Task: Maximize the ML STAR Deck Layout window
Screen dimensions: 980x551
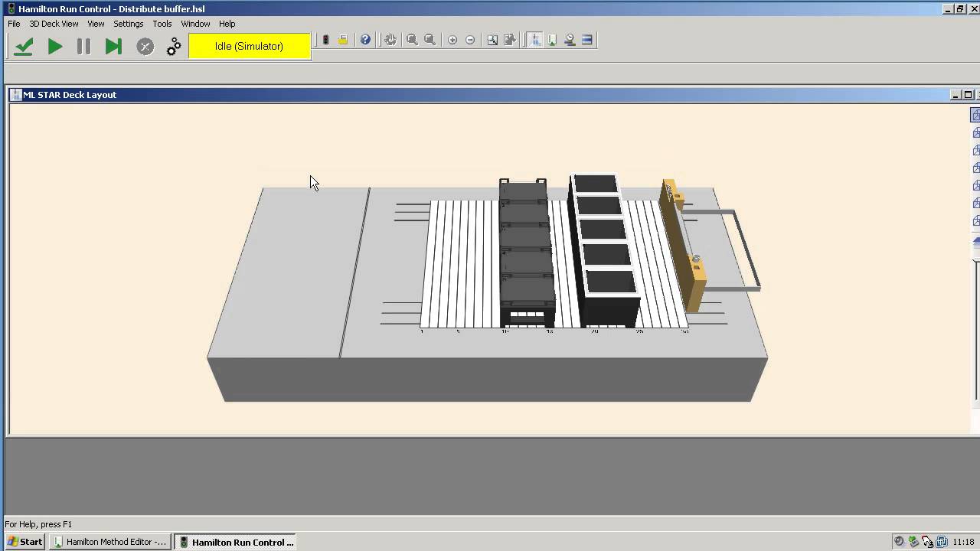Action: pyautogui.click(x=968, y=95)
